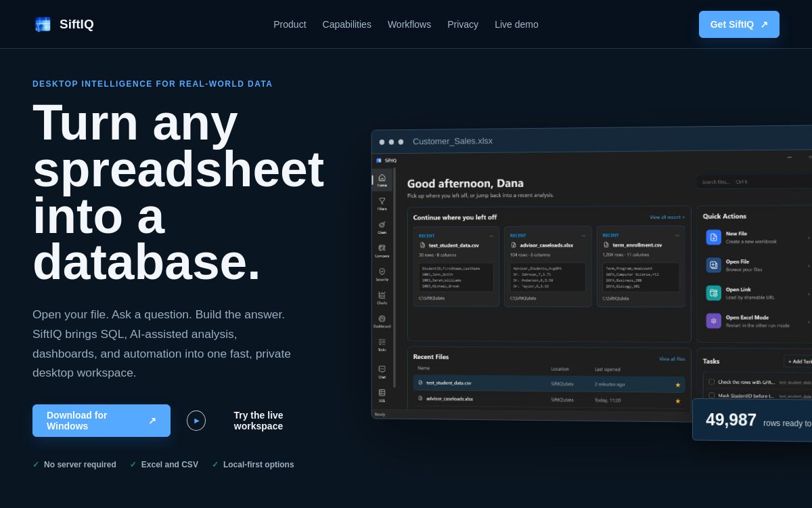The height and width of the screenshot is (508, 812).
Task: Click the Add Task button
Action: coord(799,362)
